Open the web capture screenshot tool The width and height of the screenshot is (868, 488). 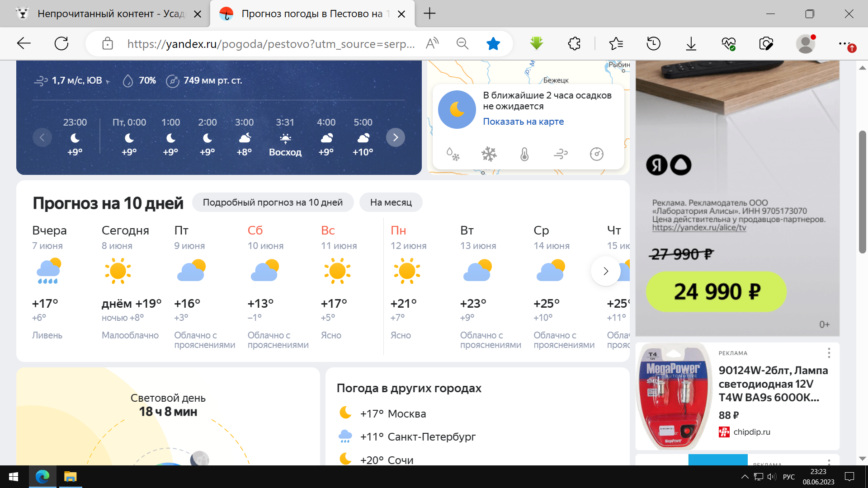(766, 44)
